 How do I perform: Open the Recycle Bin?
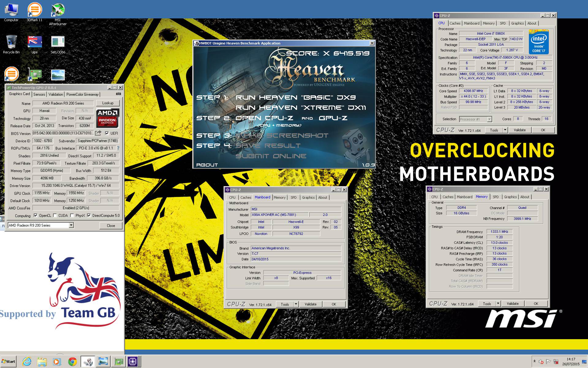(x=11, y=44)
